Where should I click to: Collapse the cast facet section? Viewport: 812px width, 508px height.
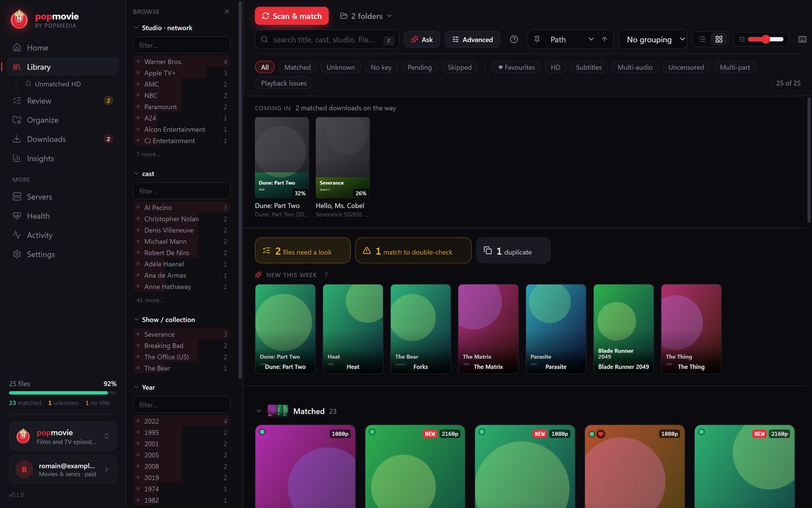coord(144,174)
